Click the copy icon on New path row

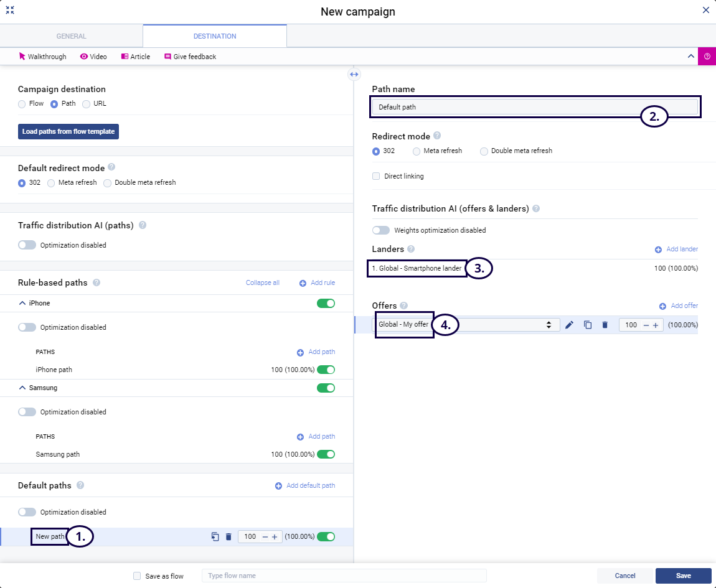215,537
